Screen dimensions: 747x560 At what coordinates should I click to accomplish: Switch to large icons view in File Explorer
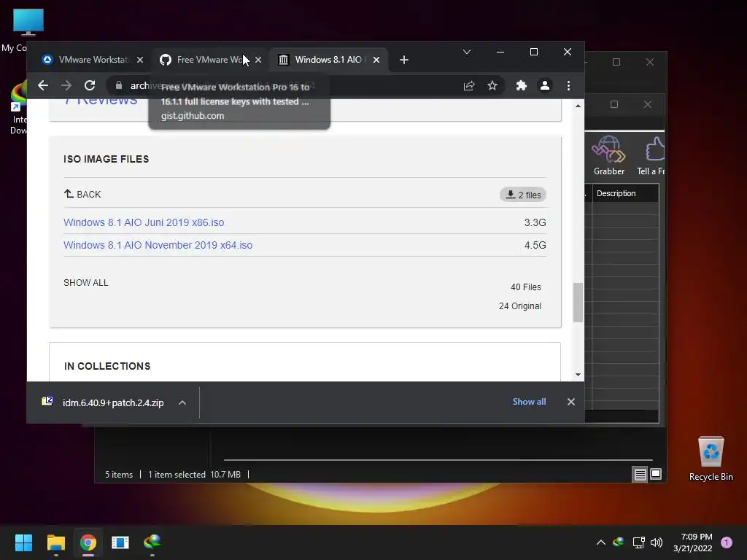[x=656, y=474]
